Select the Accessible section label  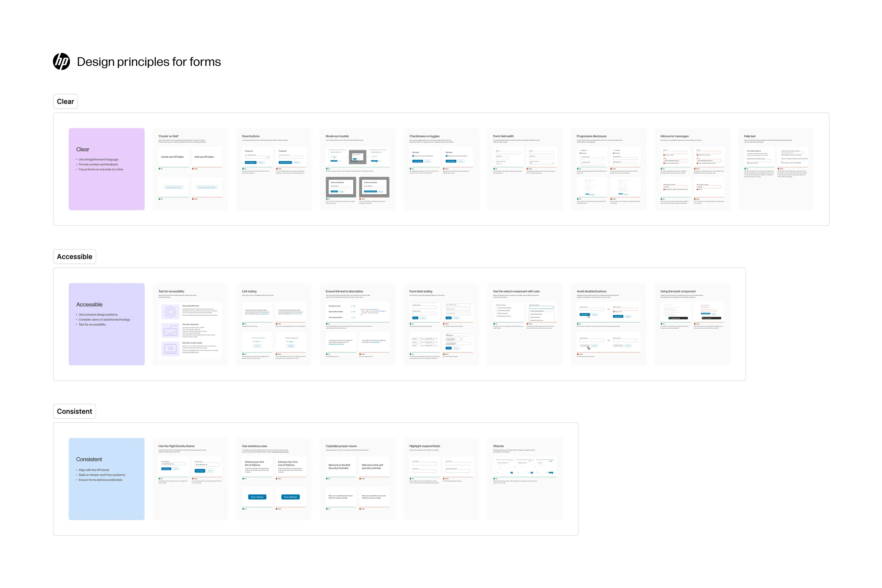(x=74, y=256)
